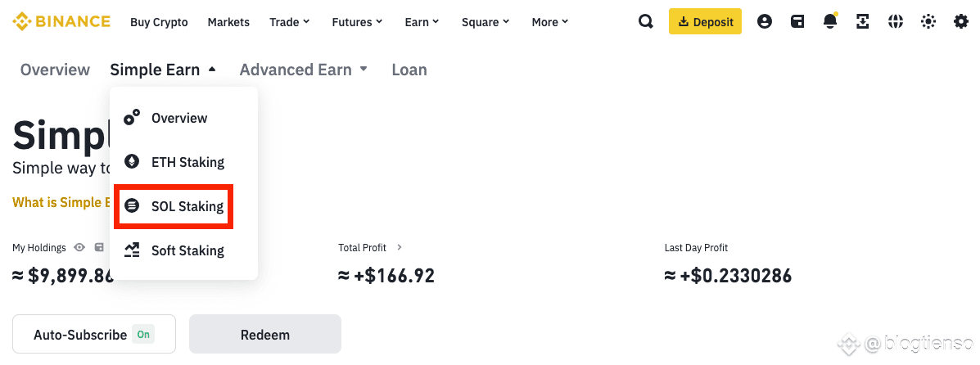The image size is (980, 365).
Task: Click the Binance logo
Action: tap(61, 21)
